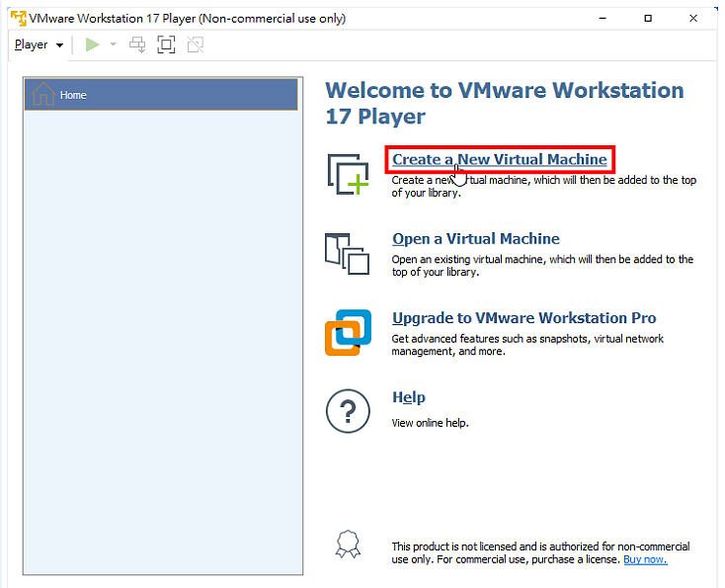Select Home in the library list

coord(161,95)
